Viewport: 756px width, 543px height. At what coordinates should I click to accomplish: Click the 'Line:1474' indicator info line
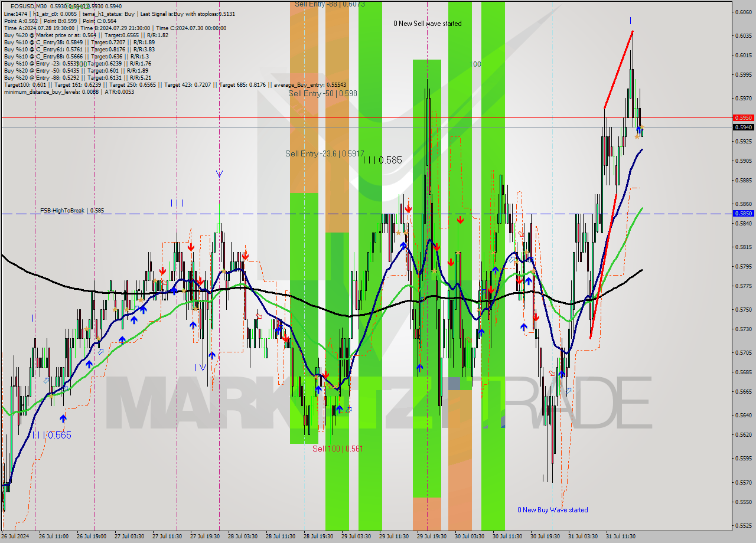click(x=119, y=13)
